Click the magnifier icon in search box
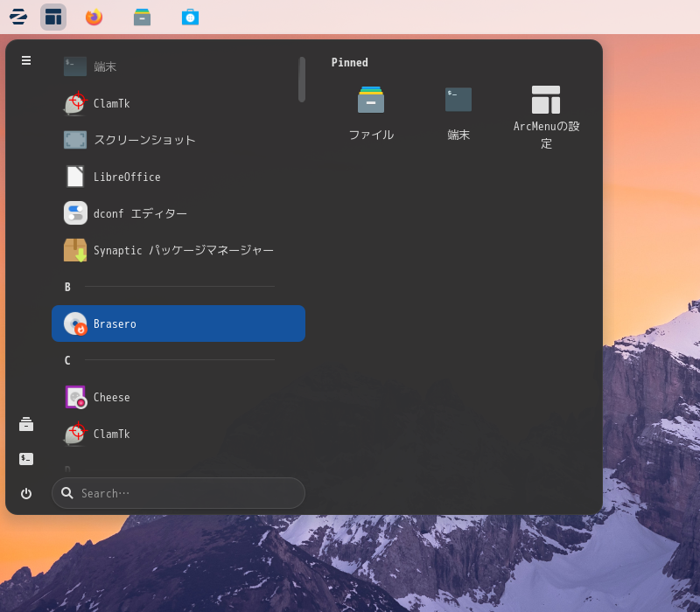This screenshot has width=700, height=612. [67, 493]
